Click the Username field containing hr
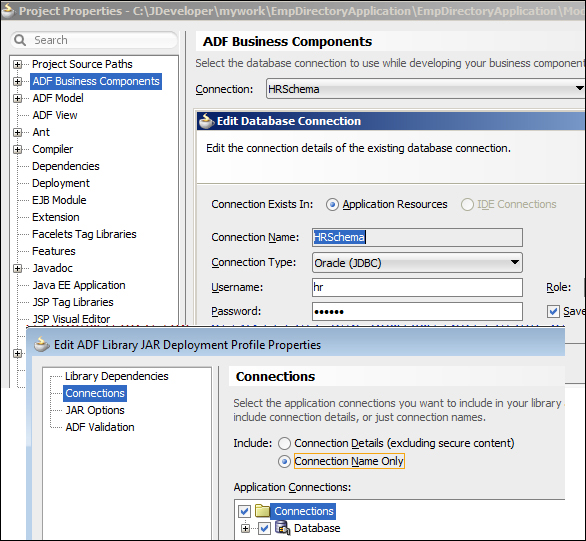 [417, 287]
